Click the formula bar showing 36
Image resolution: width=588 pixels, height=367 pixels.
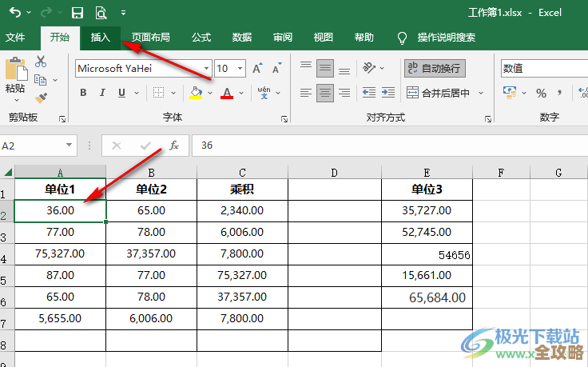pyautogui.click(x=390, y=146)
